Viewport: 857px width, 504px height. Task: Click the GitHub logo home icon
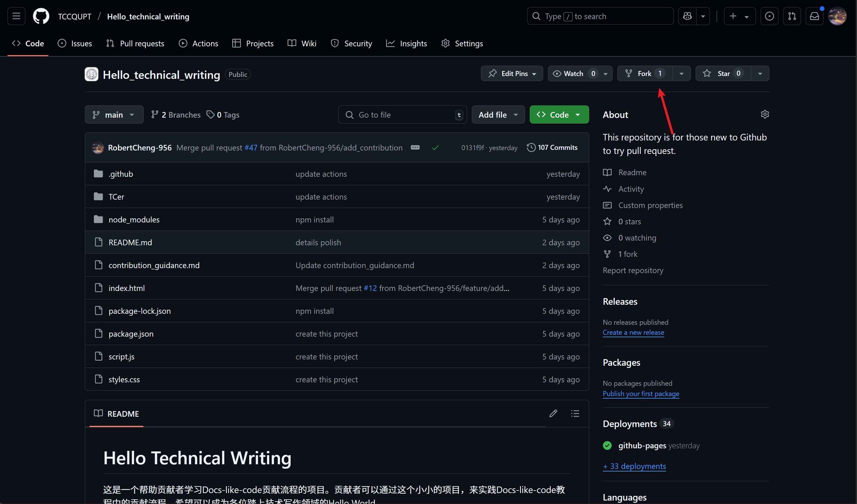[x=41, y=16]
